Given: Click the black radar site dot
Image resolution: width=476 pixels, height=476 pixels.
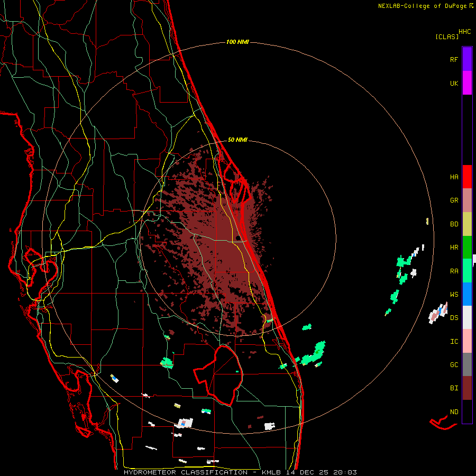Looking at the screenshot, I should pyautogui.click(x=237, y=238).
